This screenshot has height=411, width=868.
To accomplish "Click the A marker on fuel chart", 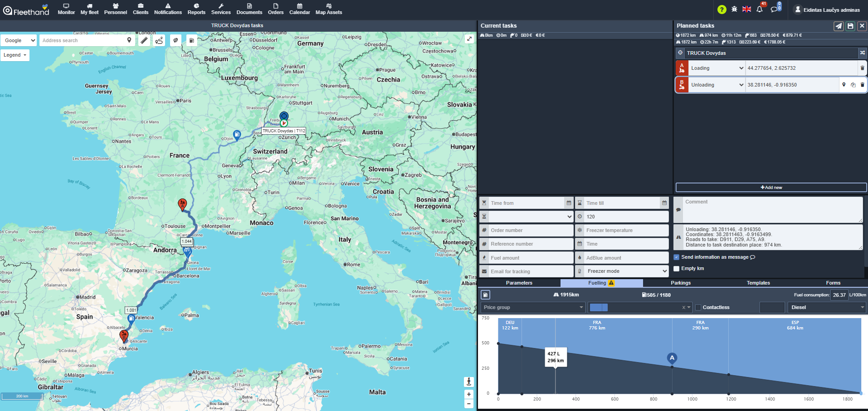I will click(x=672, y=358).
